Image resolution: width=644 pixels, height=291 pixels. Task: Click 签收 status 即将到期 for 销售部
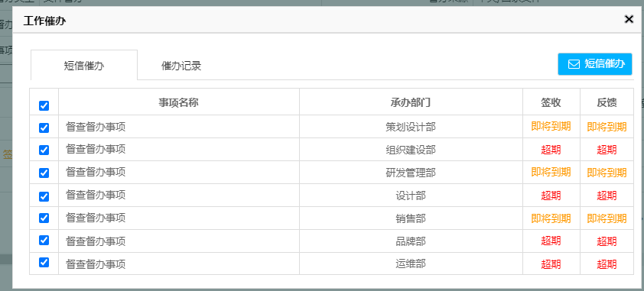pyautogui.click(x=551, y=218)
